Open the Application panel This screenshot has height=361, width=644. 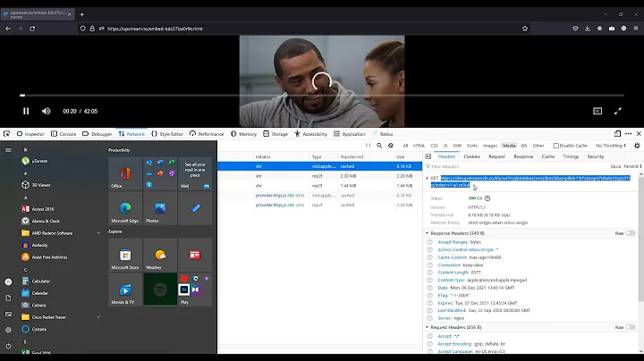[x=350, y=134]
